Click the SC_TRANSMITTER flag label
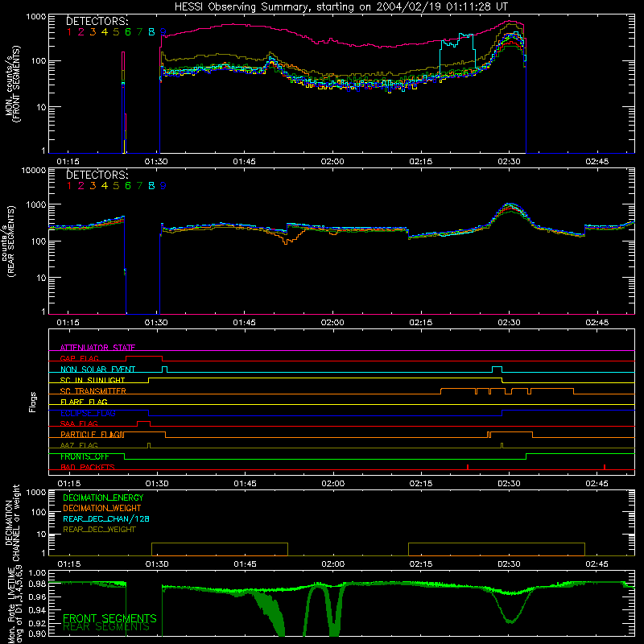This screenshot has height=644, width=644. pos(93,391)
